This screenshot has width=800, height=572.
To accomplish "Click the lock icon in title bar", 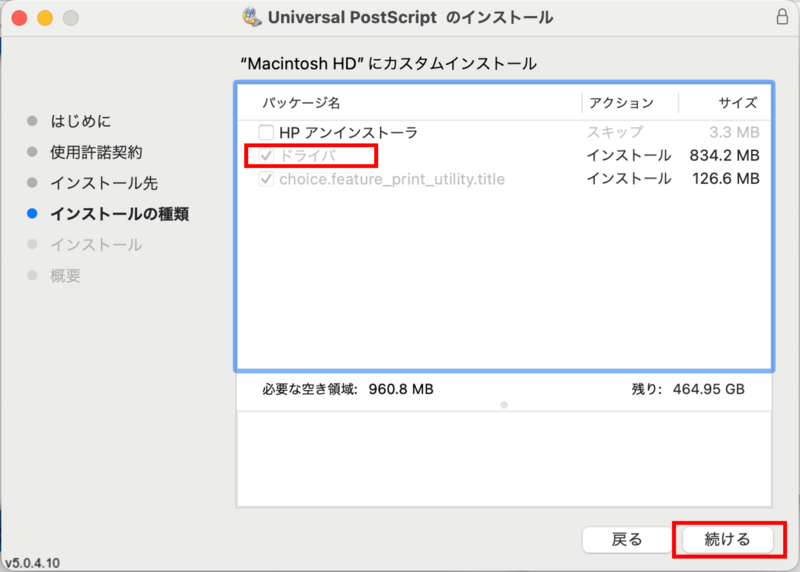I will coord(781,17).
